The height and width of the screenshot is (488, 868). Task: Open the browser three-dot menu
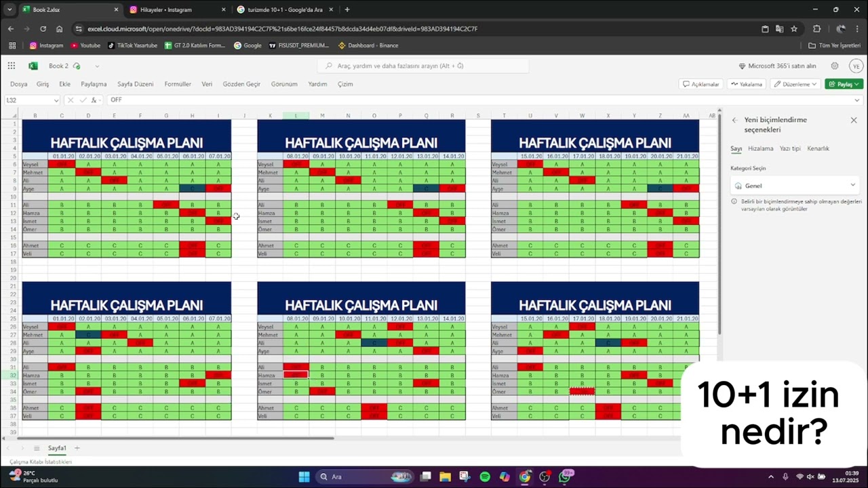858,29
